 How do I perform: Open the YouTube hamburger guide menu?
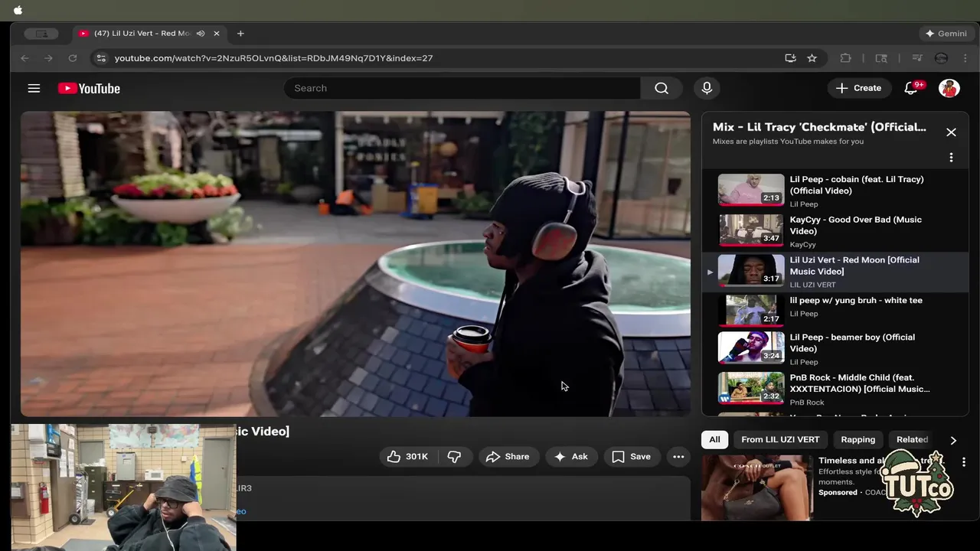(x=34, y=88)
